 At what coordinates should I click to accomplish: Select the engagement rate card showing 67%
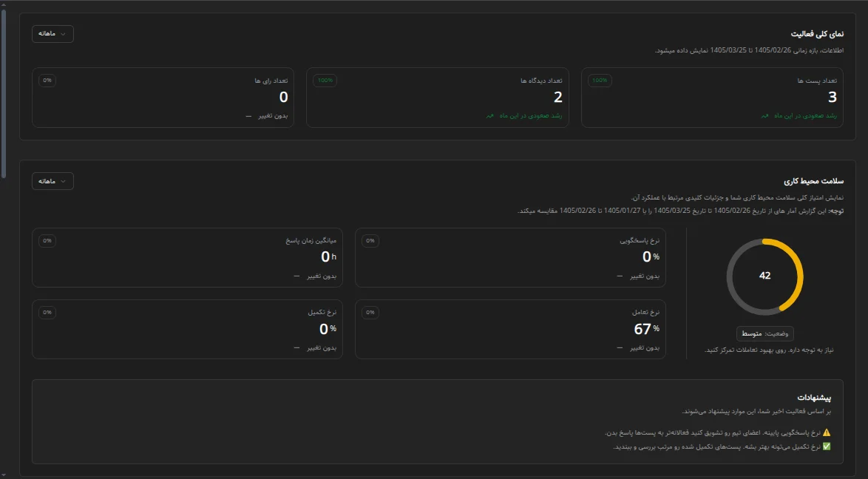[510, 330]
